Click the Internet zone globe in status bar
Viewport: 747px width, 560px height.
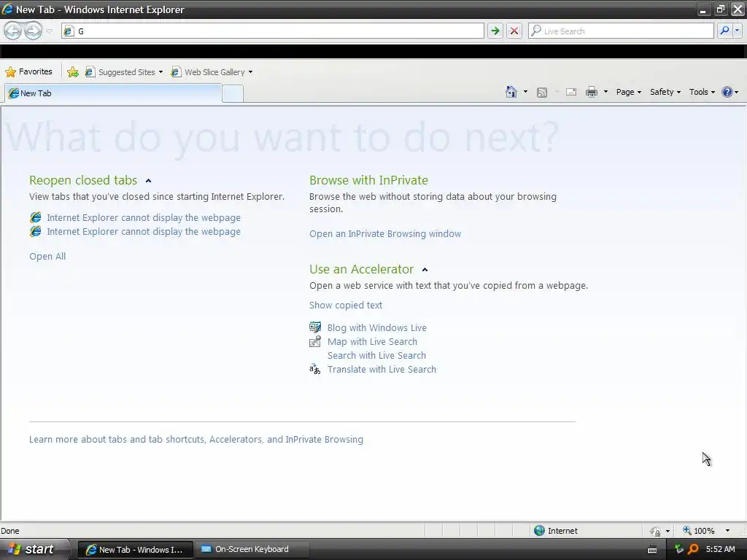(539, 531)
